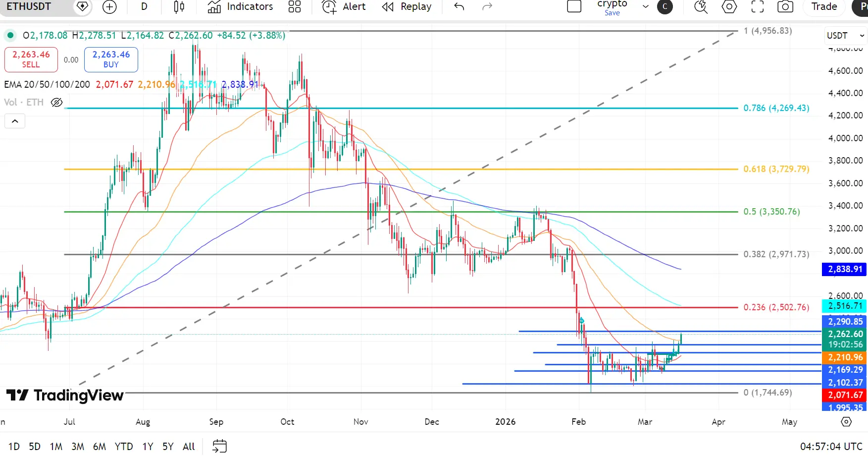Collapse the indicator legend with chevron

pyautogui.click(x=15, y=121)
